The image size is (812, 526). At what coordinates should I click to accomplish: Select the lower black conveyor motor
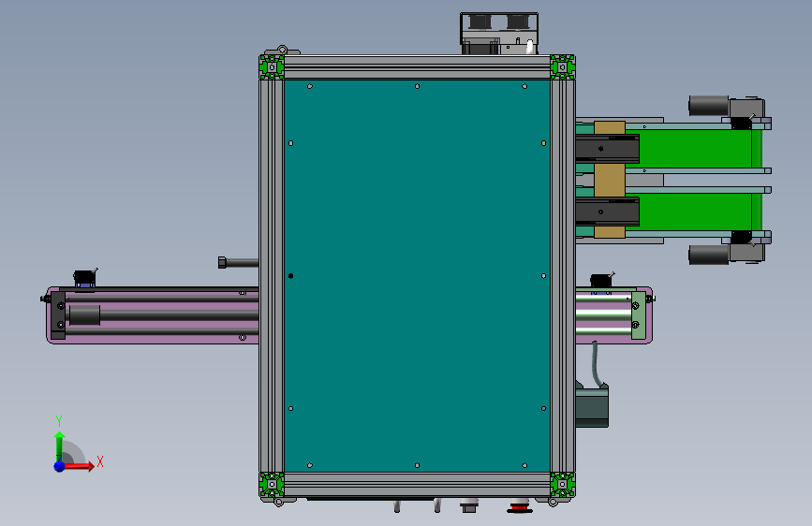click(x=708, y=255)
